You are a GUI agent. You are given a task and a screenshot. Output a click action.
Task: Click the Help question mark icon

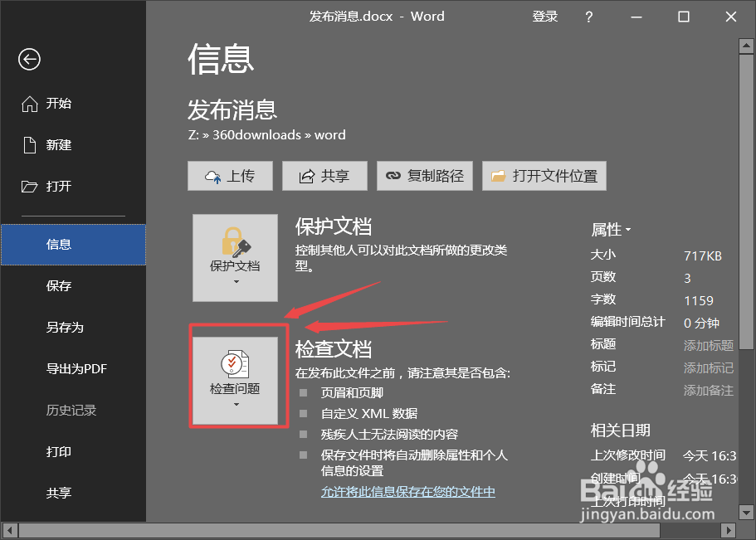point(588,16)
